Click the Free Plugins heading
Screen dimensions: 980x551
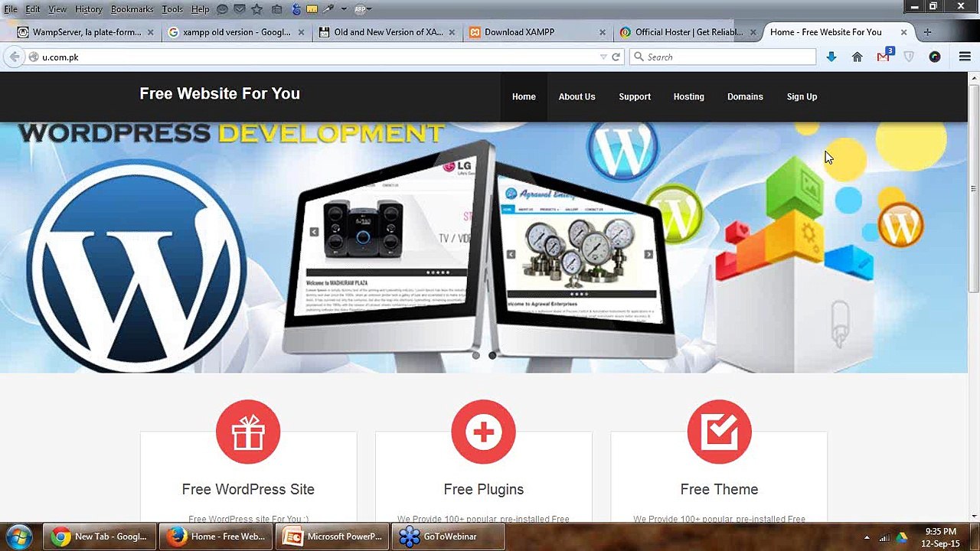coord(483,489)
